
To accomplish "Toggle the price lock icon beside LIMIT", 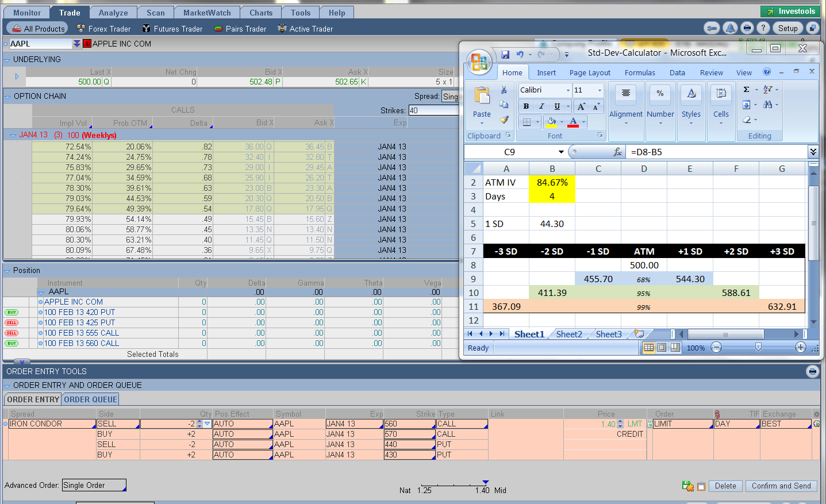I will [650, 424].
